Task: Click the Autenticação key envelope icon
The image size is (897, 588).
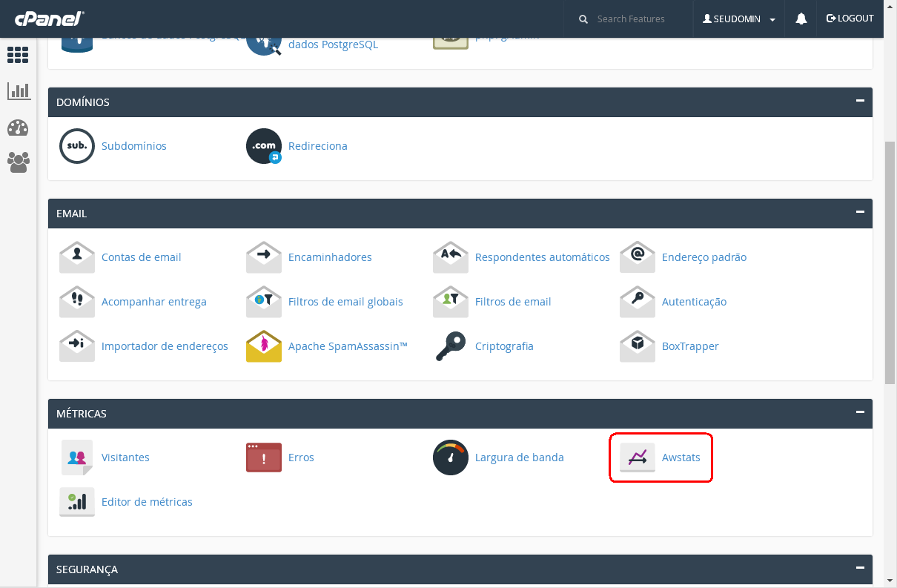Action: click(x=638, y=302)
